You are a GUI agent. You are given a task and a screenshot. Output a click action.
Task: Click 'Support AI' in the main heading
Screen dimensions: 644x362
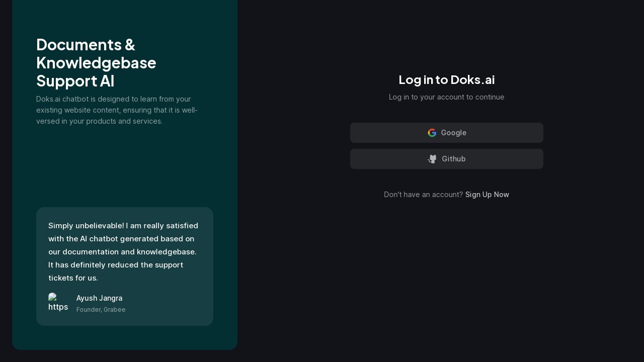coord(75,81)
